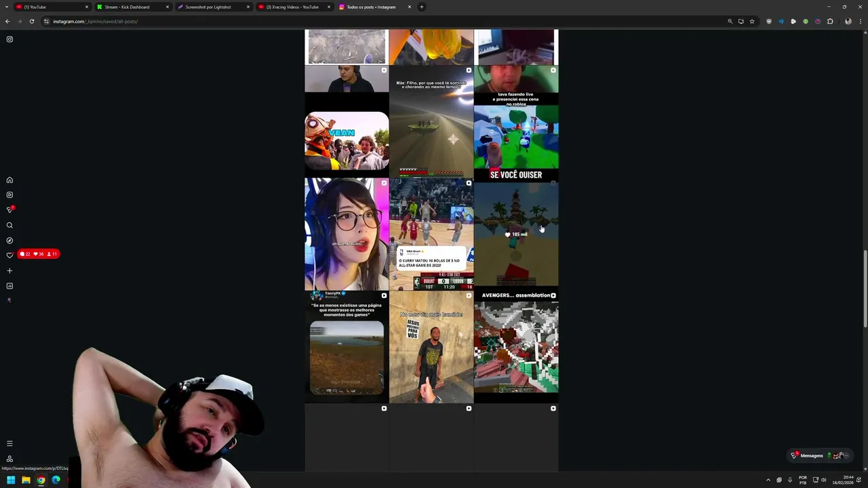
Task: Open the Chrome three-dot menu
Action: point(859,21)
